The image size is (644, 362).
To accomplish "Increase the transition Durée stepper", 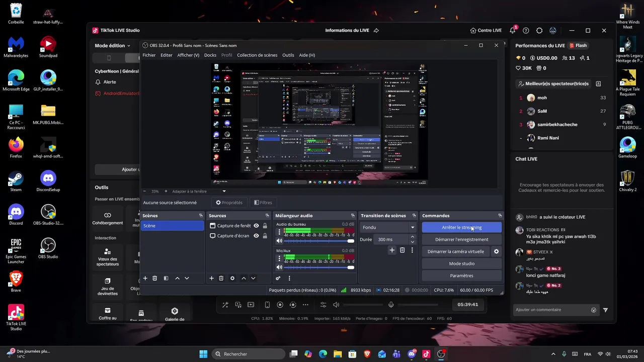I will [413, 237].
